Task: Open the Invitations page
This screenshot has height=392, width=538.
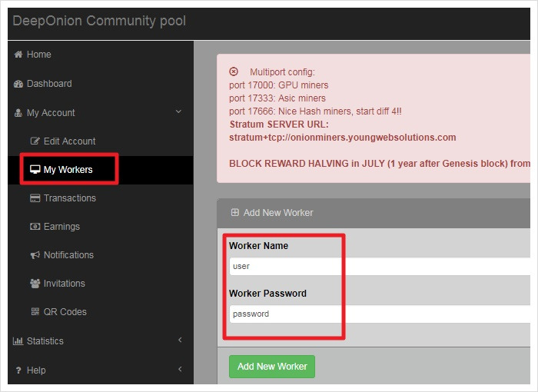Action: pyautogui.click(x=101, y=284)
